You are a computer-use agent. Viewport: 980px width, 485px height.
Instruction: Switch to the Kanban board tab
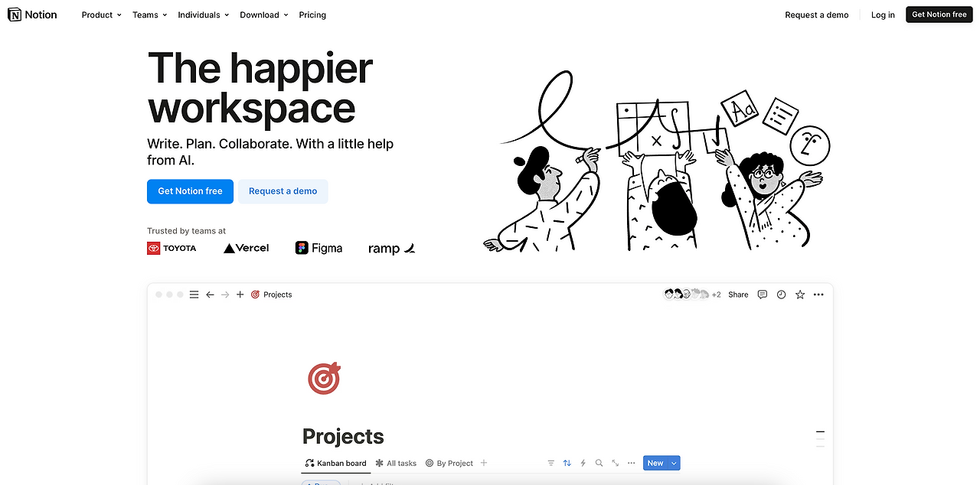(x=335, y=463)
